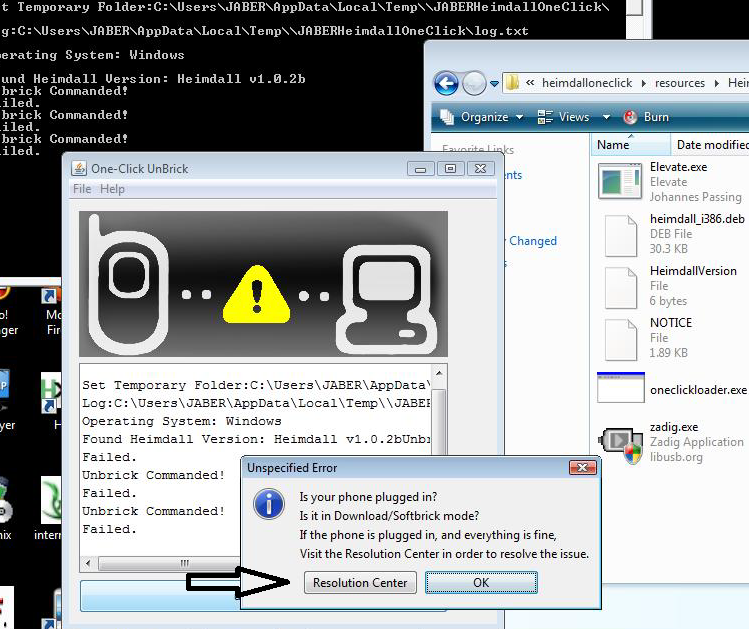Click the folder icon in Explorer address bar
Screen dimensions: 749x629
(513, 83)
